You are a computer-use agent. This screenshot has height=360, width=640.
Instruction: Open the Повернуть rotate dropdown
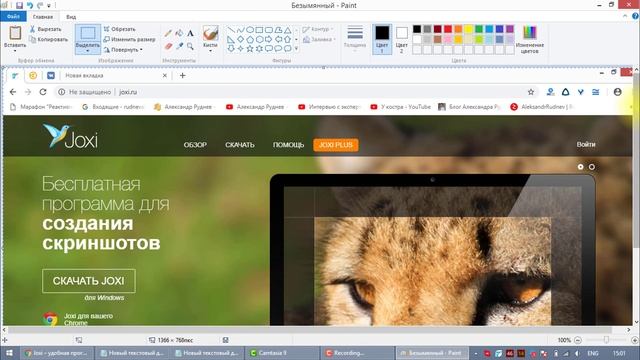pos(123,50)
